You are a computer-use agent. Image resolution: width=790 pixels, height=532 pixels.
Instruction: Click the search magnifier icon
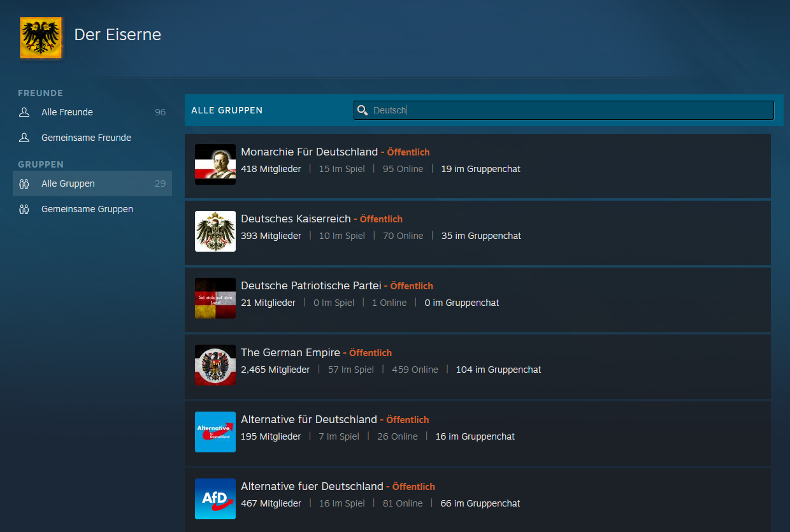click(363, 110)
